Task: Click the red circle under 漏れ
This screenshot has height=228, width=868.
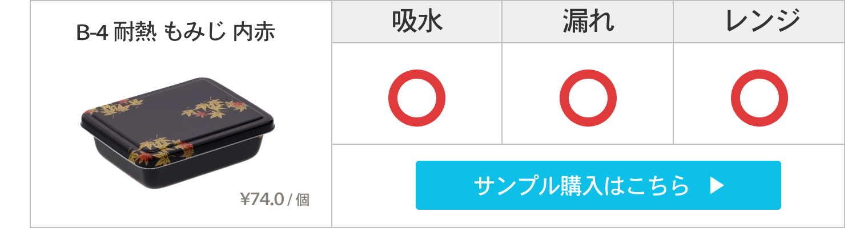Action: pyautogui.click(x=588, y=98)
